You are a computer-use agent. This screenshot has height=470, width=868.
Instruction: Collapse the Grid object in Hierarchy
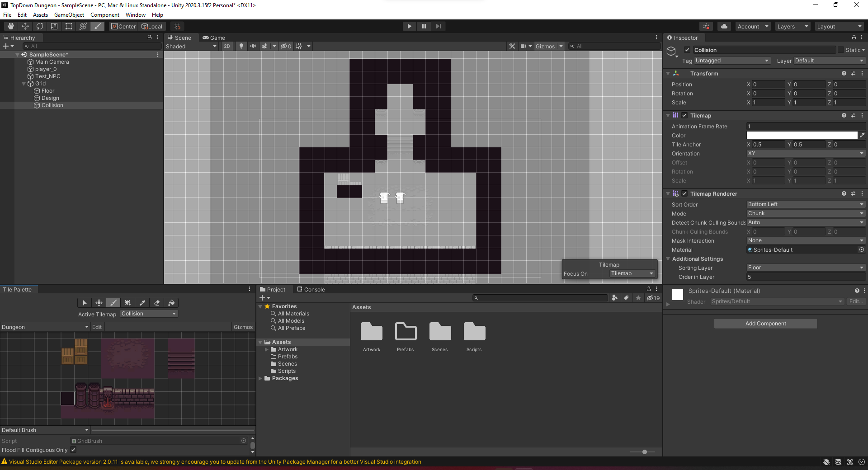[x=24, y=84]
